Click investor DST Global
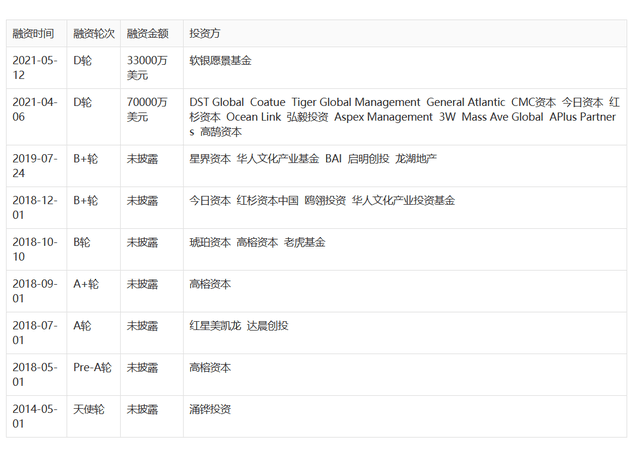This screenshot has height=449, width=637. [217, 102]
